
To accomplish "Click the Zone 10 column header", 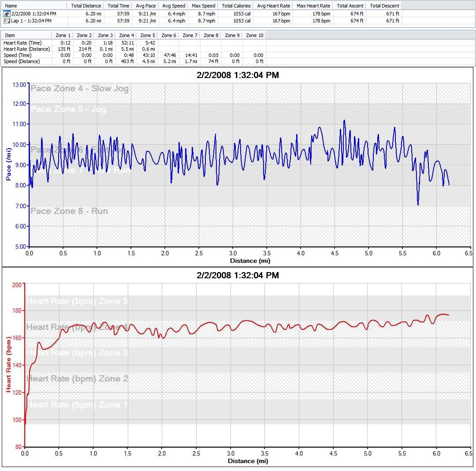I will click(254, 35).
